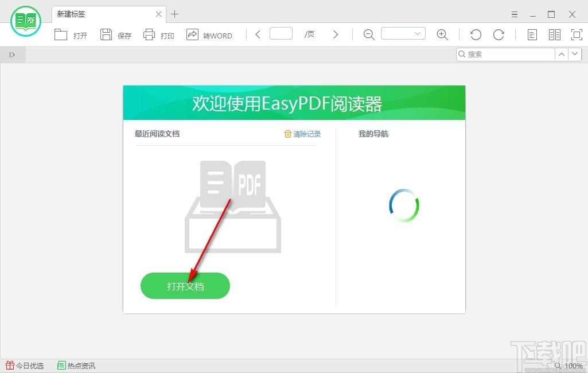Open the main hamburger menu
This screenshot has height=373, width=588.
coord(515,14)
